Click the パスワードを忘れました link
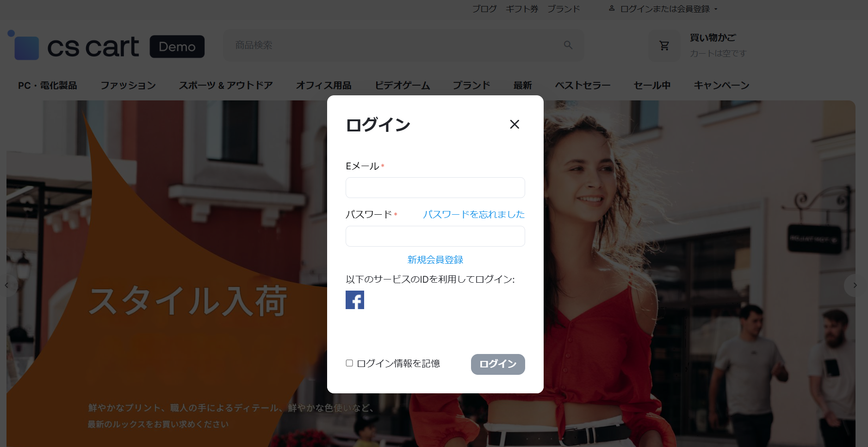868x447 pixels. (473, 214)
